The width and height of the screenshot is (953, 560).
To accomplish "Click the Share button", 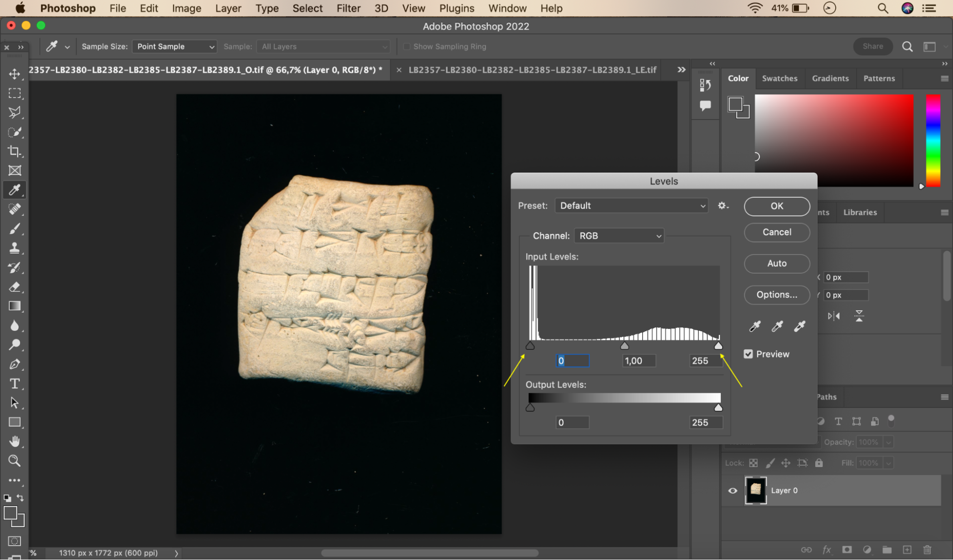I will [872, 47].
